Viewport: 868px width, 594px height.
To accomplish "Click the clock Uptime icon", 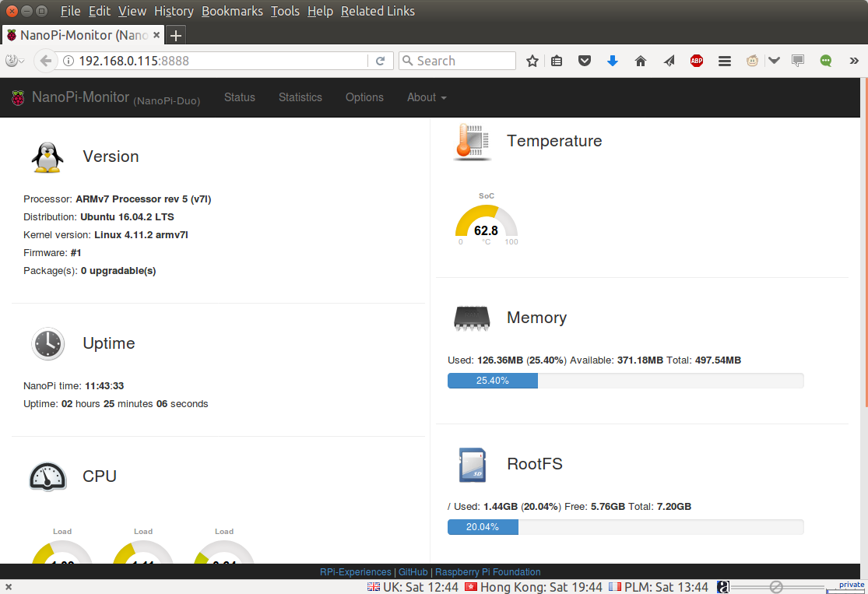I will point(48,344).
